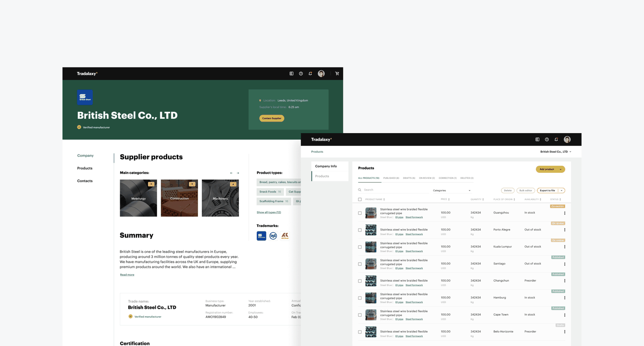Image resolution: width=644 pixels, height=346 pixels.
Task: Open Contacts in supplier page sidebar
Action: point(85,181)
